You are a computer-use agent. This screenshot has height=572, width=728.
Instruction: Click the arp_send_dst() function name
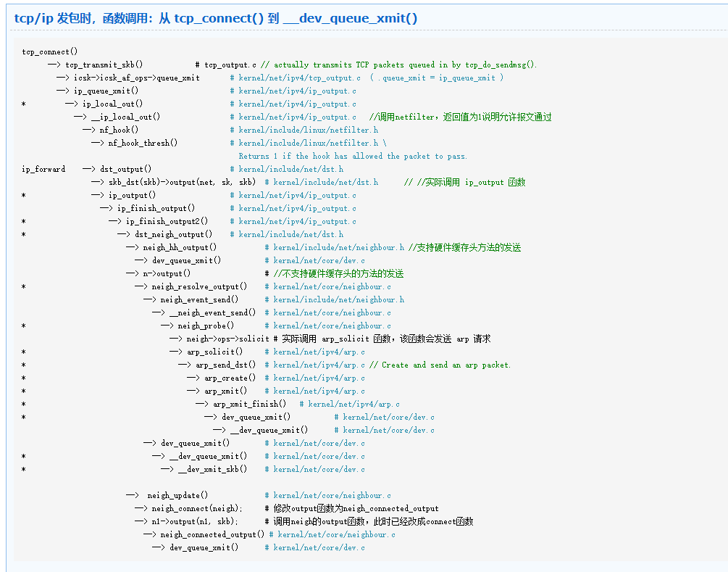click(225, 365)
